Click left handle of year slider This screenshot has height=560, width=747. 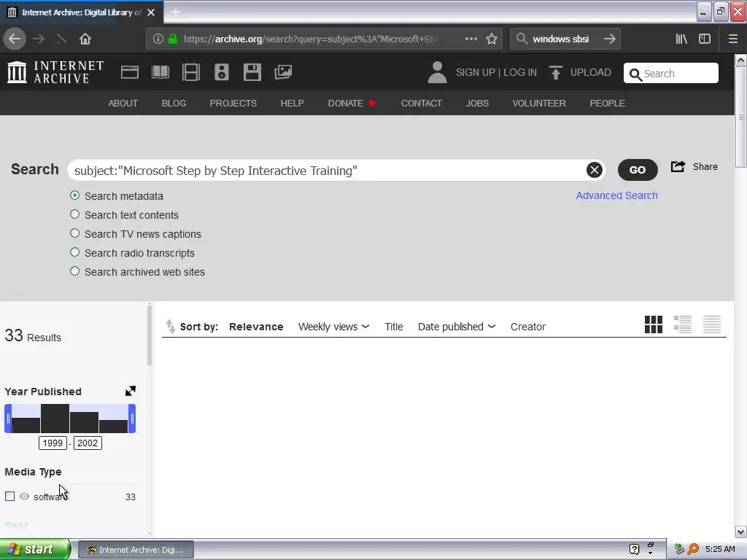coord(8,419)
